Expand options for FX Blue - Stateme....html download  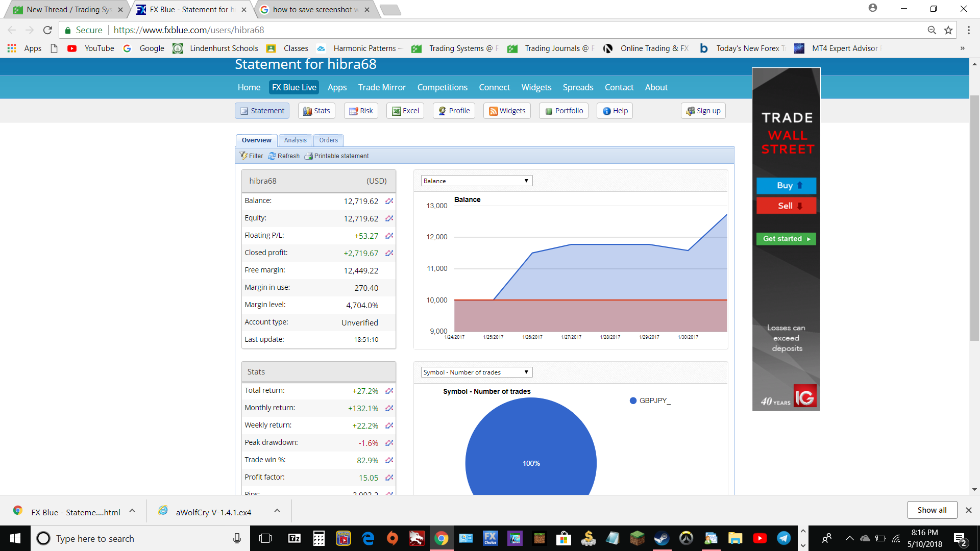(x=132, y=511)
